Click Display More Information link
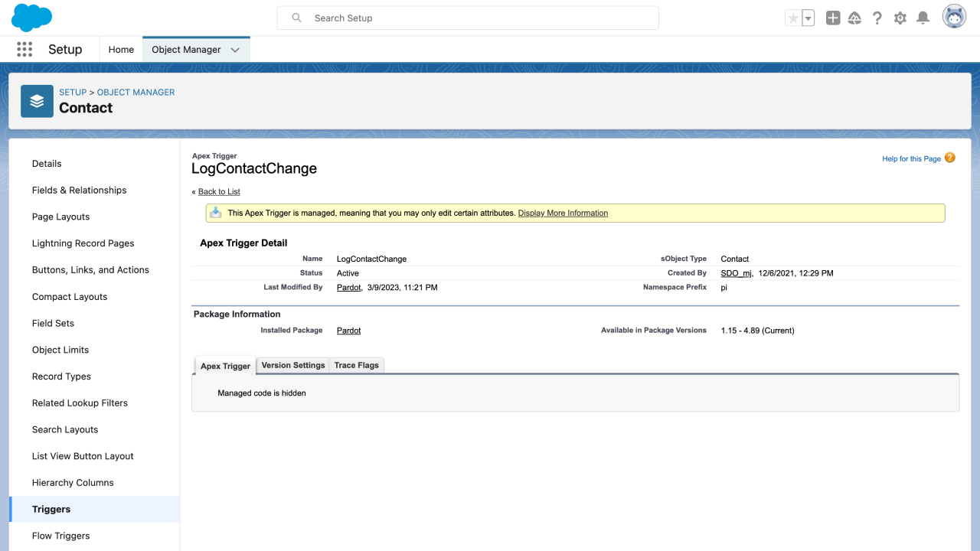The image size is (980, 551). pos(563,213)
